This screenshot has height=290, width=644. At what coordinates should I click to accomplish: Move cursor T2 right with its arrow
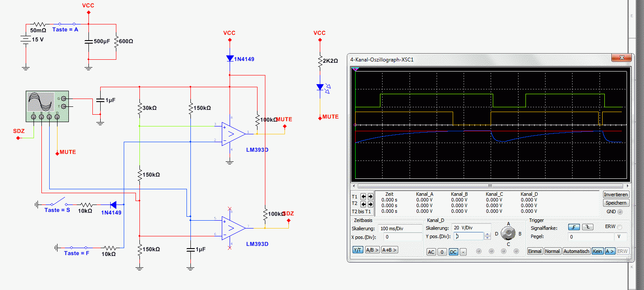pyautogui.click(x=370, y=204)
